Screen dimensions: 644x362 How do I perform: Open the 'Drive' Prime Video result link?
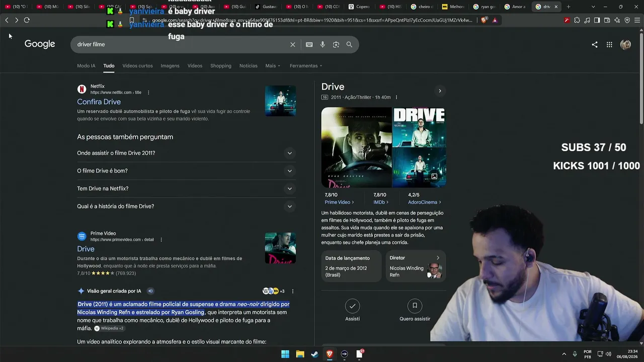[x=86, y=249]
